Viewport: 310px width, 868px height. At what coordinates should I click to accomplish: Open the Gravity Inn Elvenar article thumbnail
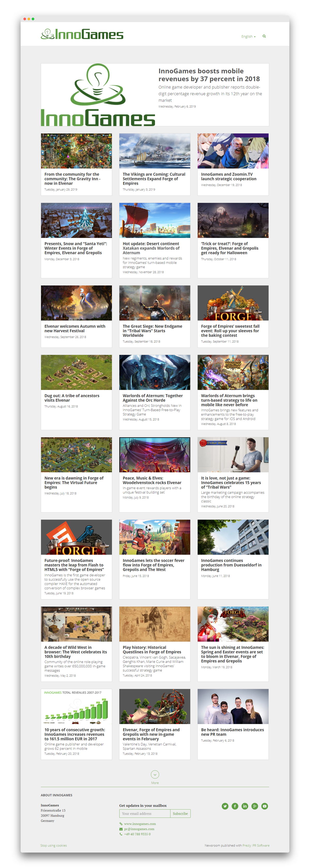[76, 151]
